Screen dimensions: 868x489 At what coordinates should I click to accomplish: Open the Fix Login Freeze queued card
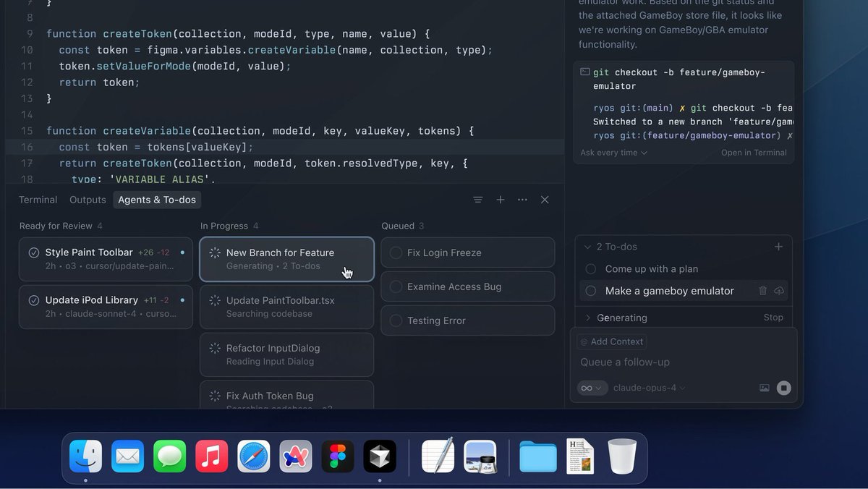(x=468, y=252)
